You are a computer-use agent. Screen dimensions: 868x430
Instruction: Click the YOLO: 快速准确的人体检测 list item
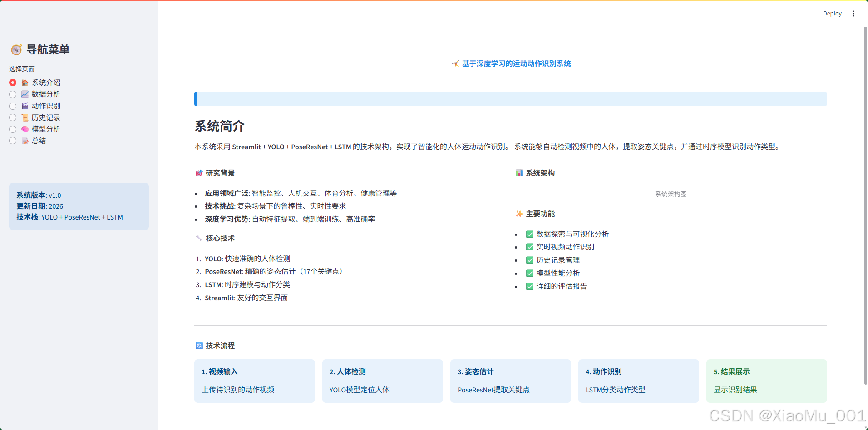click(247, 259)
